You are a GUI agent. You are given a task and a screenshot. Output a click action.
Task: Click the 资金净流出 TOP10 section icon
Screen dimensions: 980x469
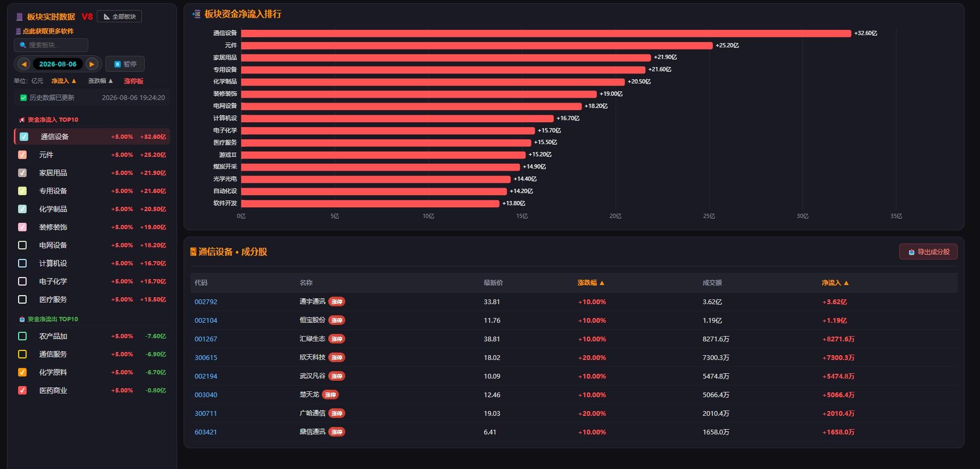click(x=22, y=319)
